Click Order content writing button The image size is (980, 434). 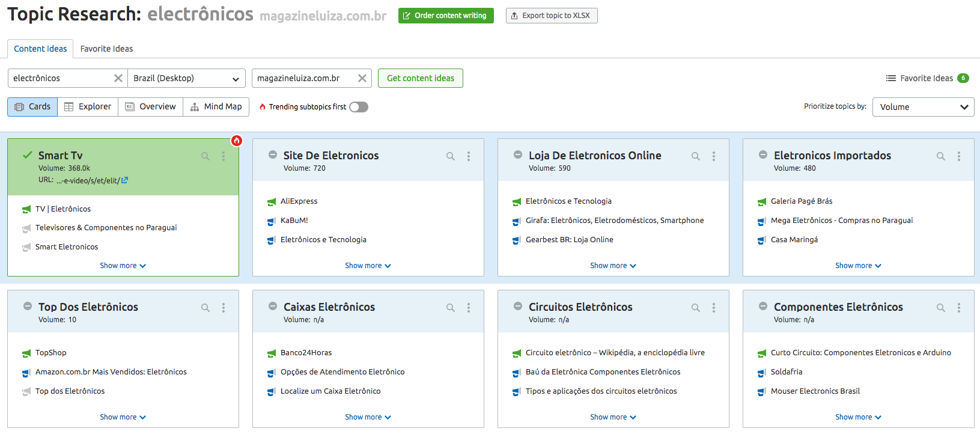click(x=446, y=16)
